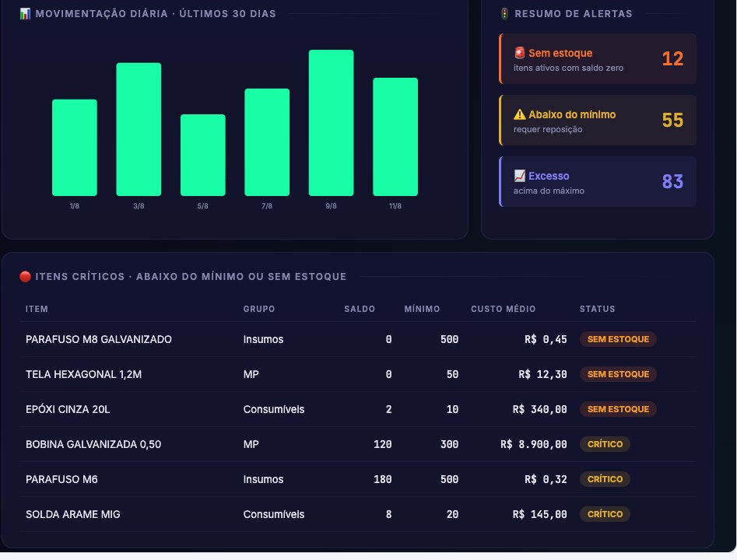Click the ITEM column header
Image resolution: width=737 pixels, height=560 pixels.
[37, 309]
